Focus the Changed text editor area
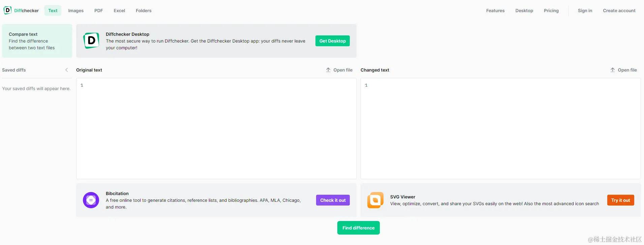The image size is (644, 245). [x=501, y=129]
